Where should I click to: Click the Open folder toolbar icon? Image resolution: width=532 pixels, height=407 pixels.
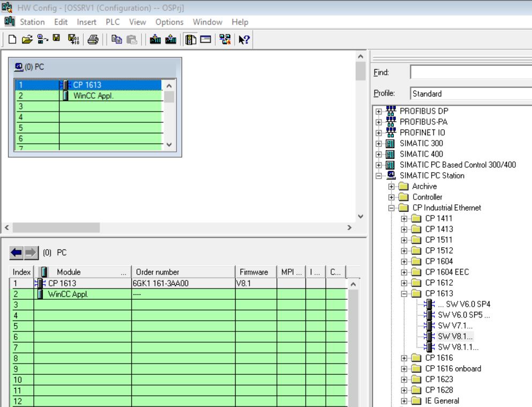[x=27, y=39]
